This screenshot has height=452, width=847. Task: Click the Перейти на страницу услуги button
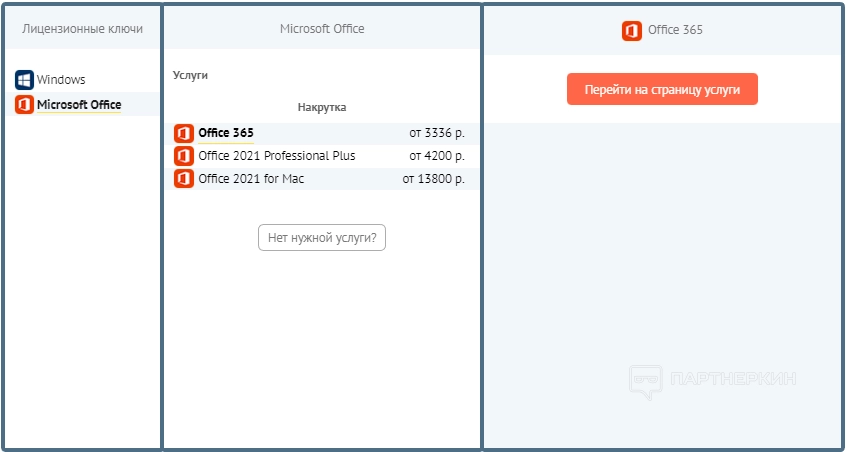[662, 89]
